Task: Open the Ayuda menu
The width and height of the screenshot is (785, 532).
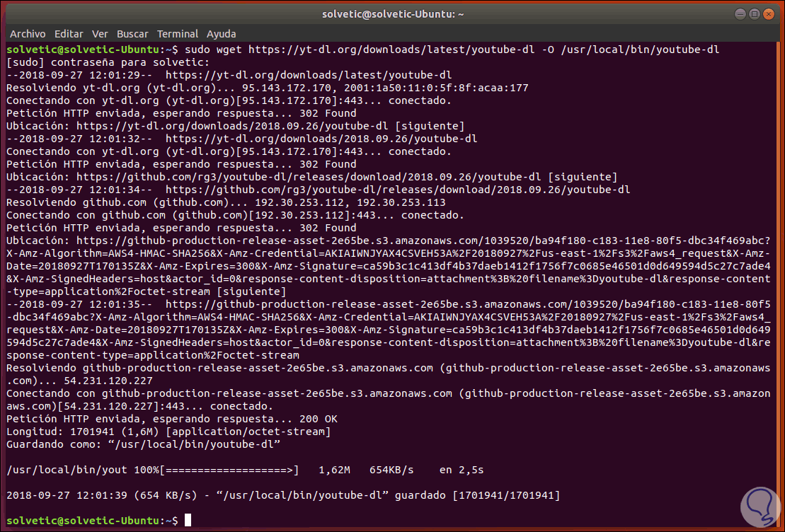Action: [221, 34]
